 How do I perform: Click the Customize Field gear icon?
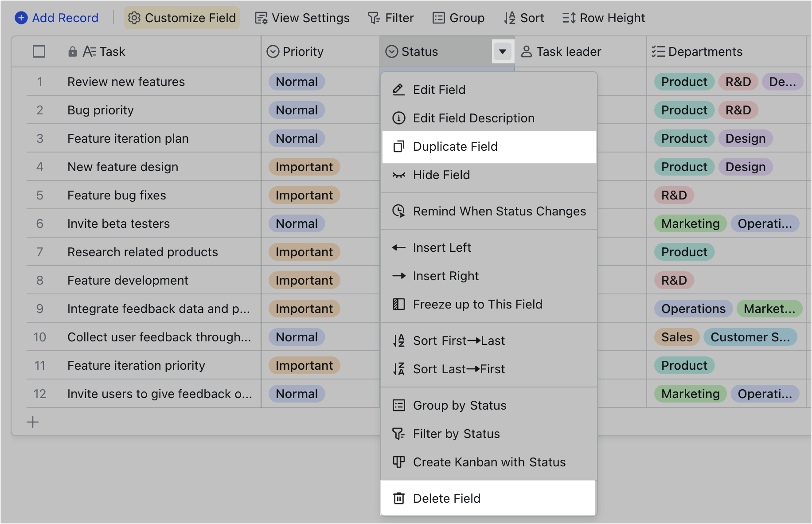tap(134, 18)
